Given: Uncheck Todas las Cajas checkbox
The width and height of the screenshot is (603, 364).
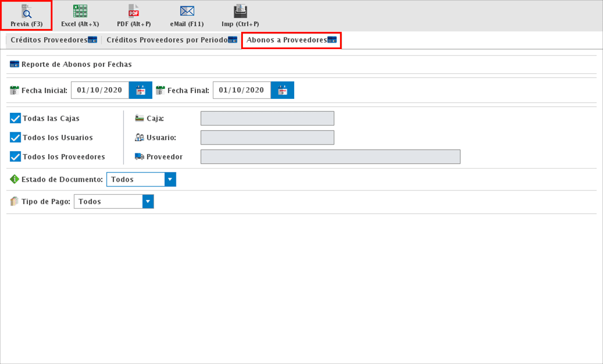Looking at the screenshot, I should pyautogui.click(x=16, y=118).
